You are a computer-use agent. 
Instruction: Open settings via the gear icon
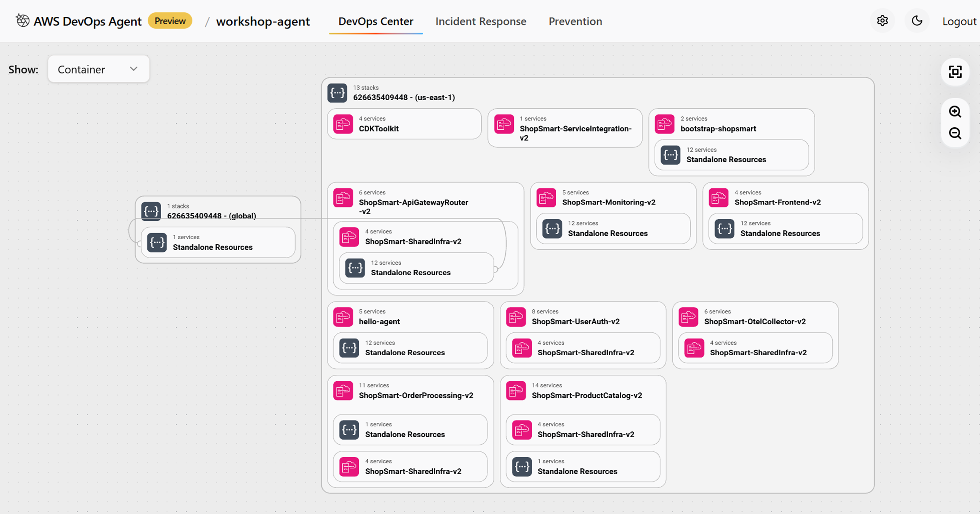tap(882, 21)
